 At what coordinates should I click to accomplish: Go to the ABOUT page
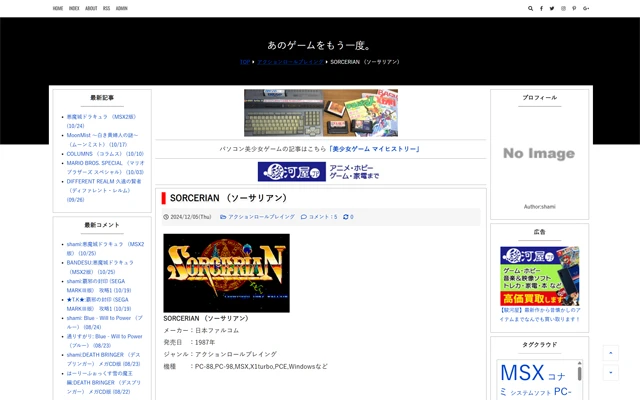(91, 8)
